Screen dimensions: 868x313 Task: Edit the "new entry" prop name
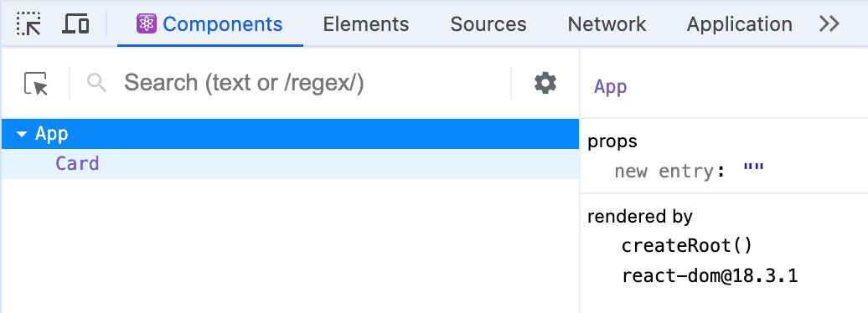664,171
